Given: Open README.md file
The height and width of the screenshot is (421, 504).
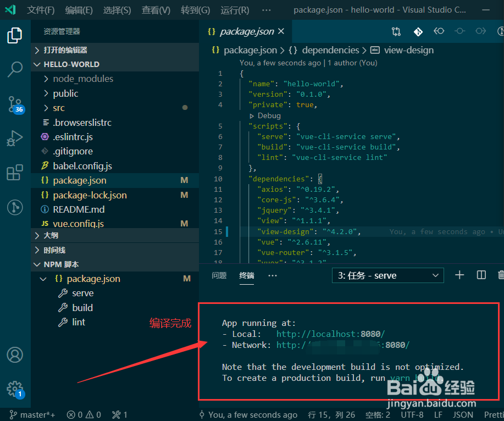Looking at the screenshot, I should [x=115, y=209].
